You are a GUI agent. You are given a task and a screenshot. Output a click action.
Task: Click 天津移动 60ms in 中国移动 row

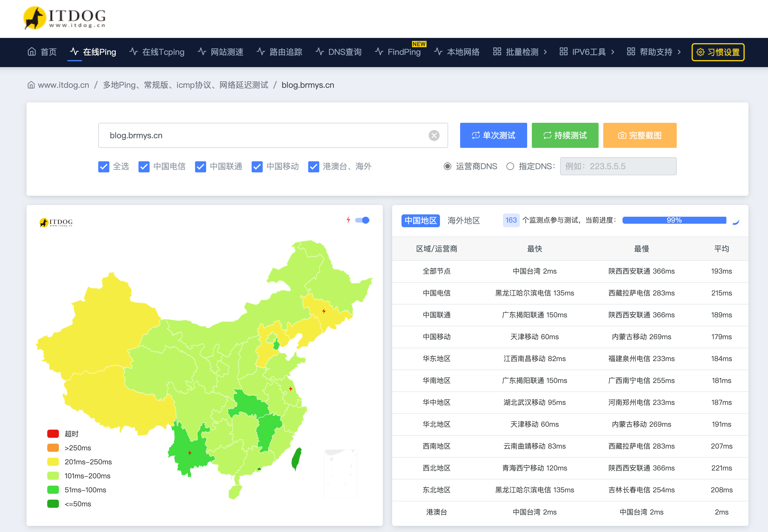534,337
